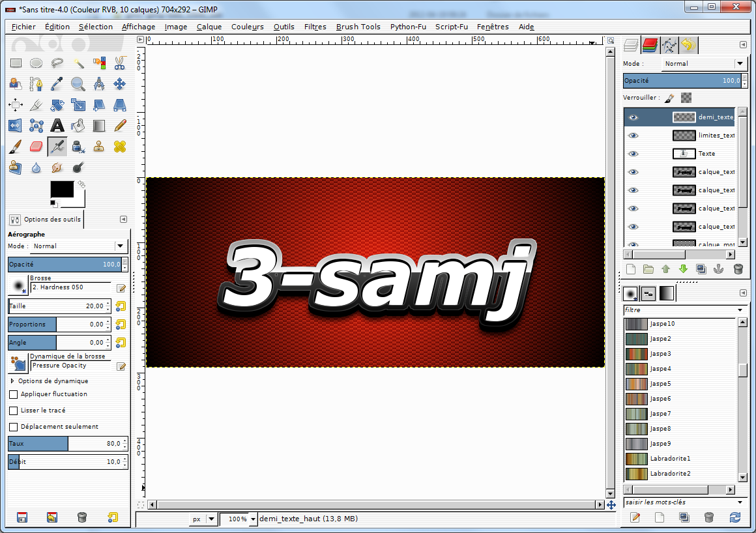Lower the selected layer with green down arrow
Viewport: 756px width, 533px height.
tap(683, 269)
